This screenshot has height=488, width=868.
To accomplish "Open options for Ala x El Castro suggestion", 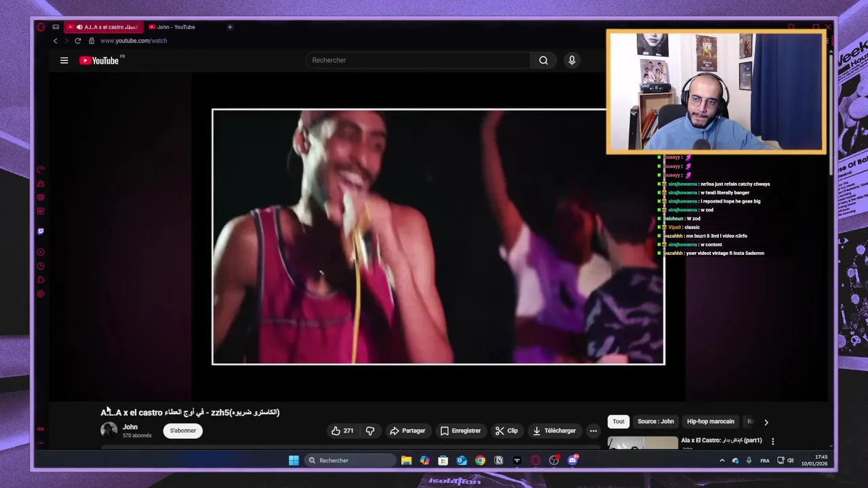I will tap(772, 441).
